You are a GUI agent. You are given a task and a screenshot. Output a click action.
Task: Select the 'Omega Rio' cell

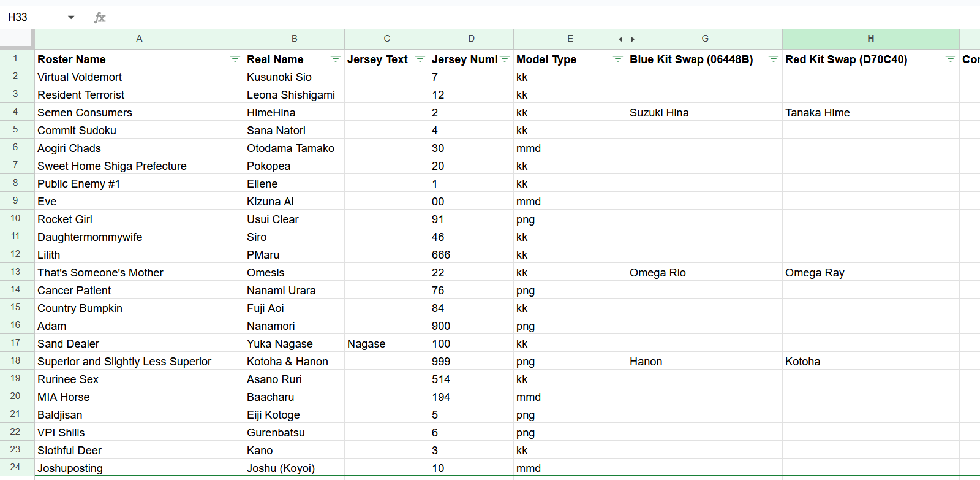point(705,272)
